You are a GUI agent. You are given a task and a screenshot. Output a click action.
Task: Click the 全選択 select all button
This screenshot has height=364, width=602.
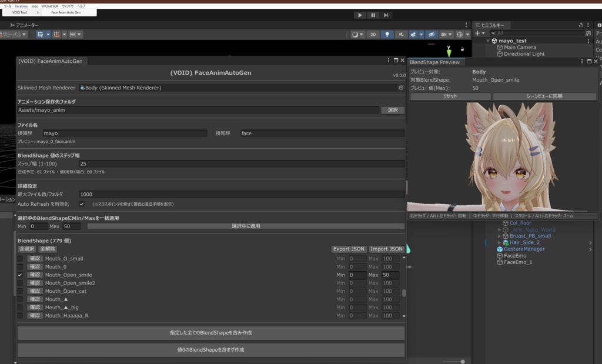[27, 249]
